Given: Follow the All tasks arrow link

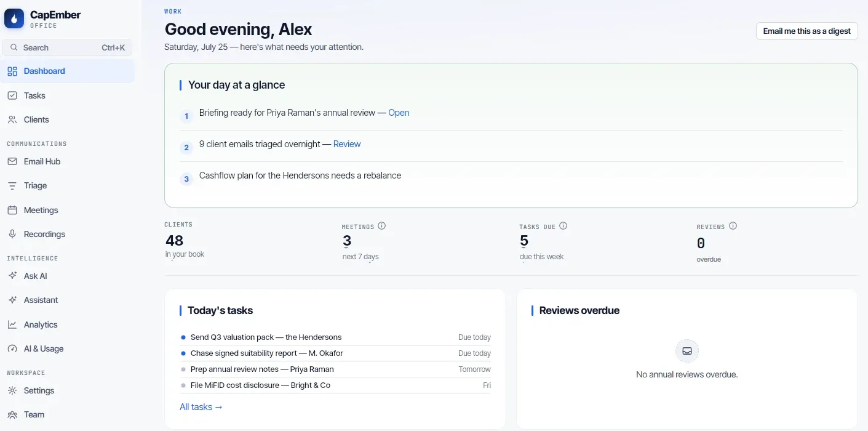Looking at the screenshot, I should [x=201, y=407].
